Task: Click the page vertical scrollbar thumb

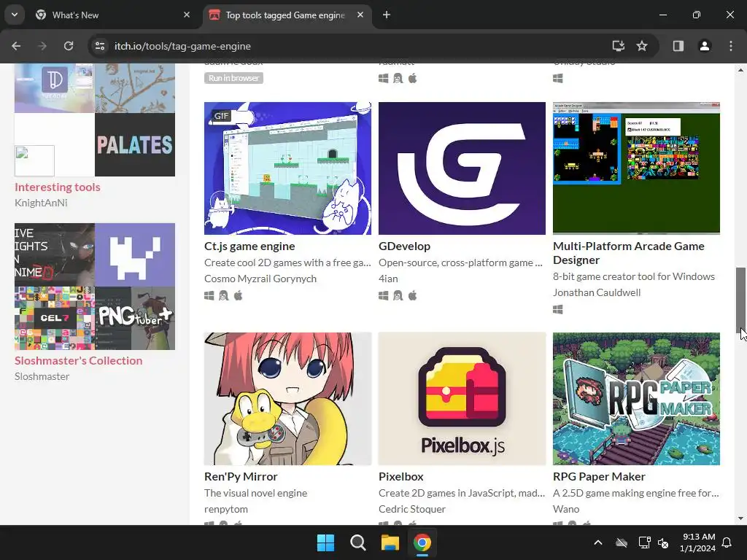Action: pyautogui.click(x=740, y=300)
